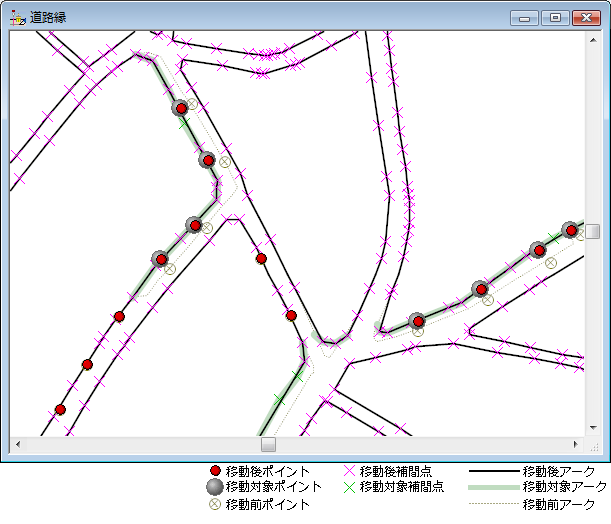Image resolution: width=611 pixels, height=524 pixels.
Task: Click the 移動後ポイント legend label
Action: pos(268,471)
